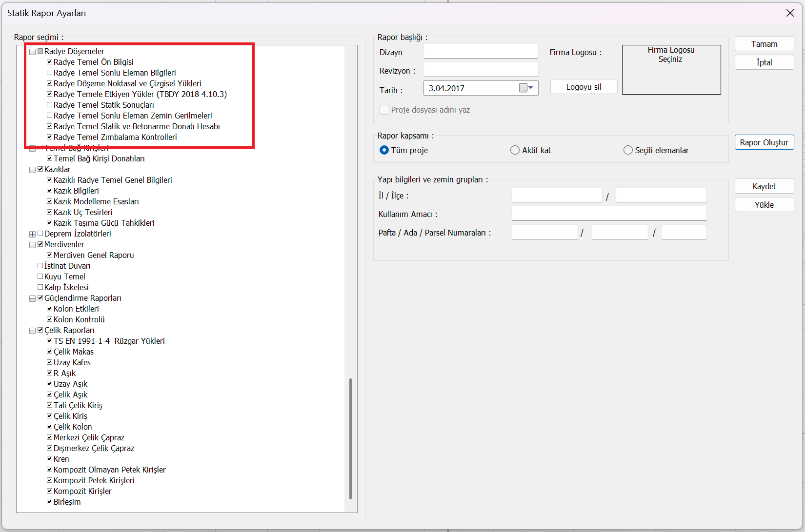Click the report list vertical scrollbar

click(x=350, y=439)
